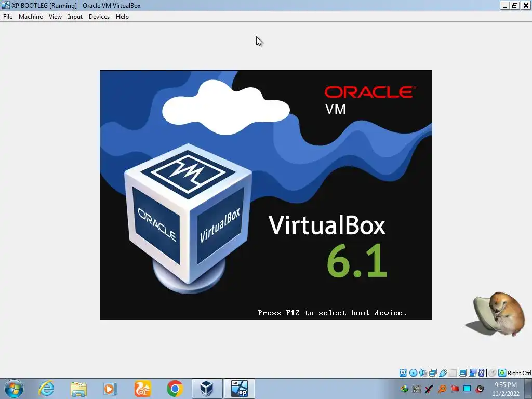
Task: Click the red checkmark tray icon
Action: click(429, 389)
